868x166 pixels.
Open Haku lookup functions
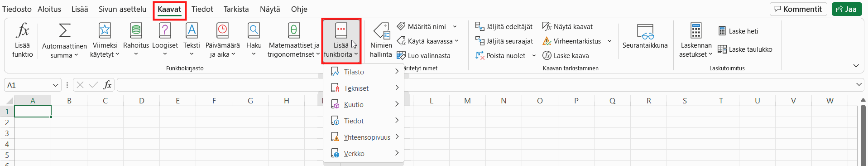click(x=254, y=40)
